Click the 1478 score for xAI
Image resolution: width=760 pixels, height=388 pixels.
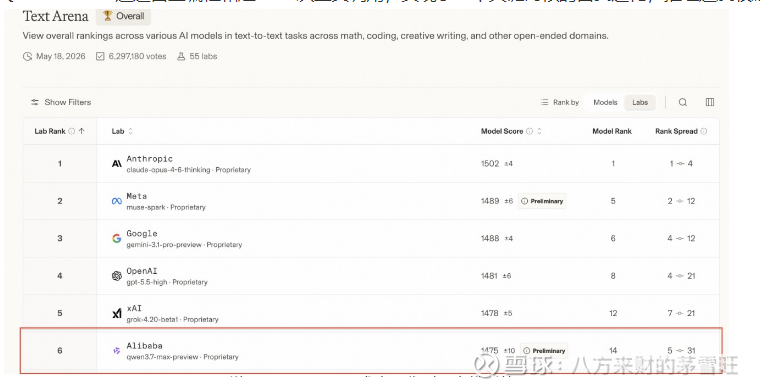click(490, 313)
